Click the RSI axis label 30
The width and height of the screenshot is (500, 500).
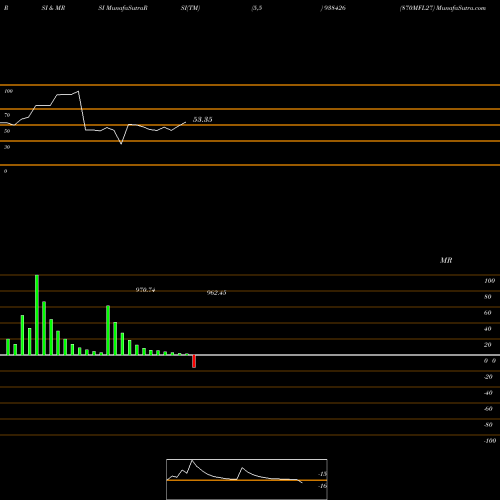click(x=7, y=147)
